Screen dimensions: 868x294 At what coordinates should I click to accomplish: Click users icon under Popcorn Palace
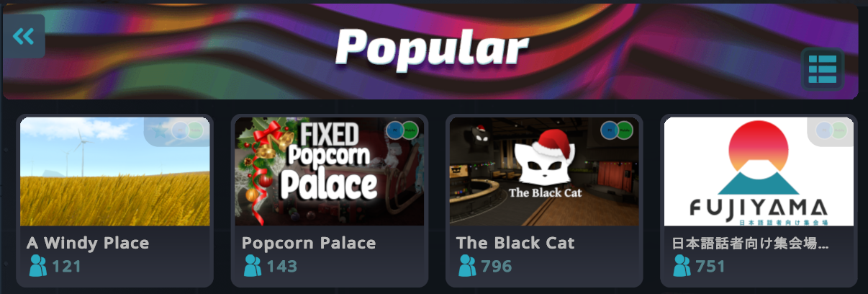[253, 266]
